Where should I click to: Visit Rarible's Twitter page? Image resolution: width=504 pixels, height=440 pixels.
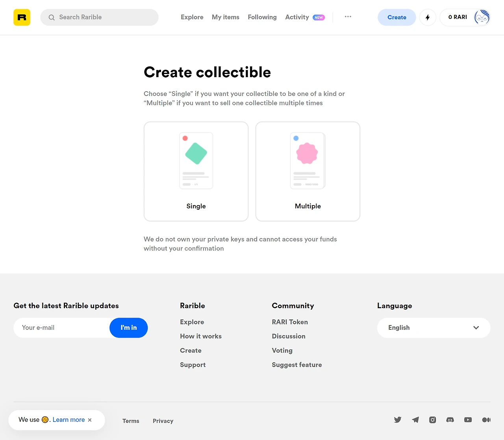pos(398,420)
